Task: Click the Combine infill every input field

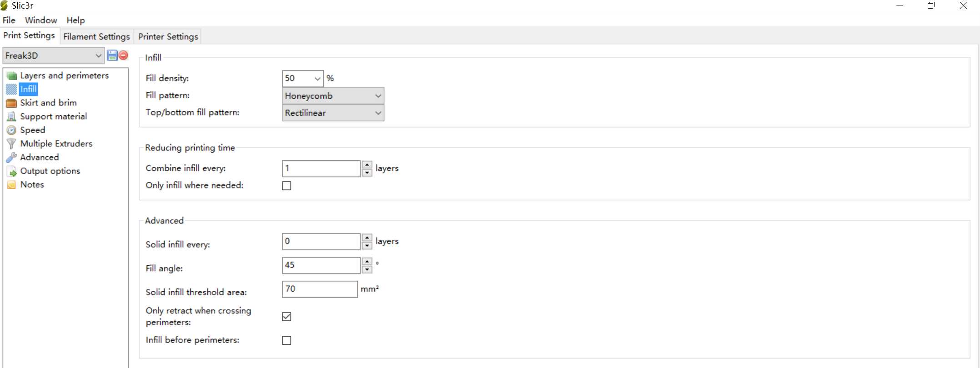Action: pyautogui.click(x=321, y=169)
